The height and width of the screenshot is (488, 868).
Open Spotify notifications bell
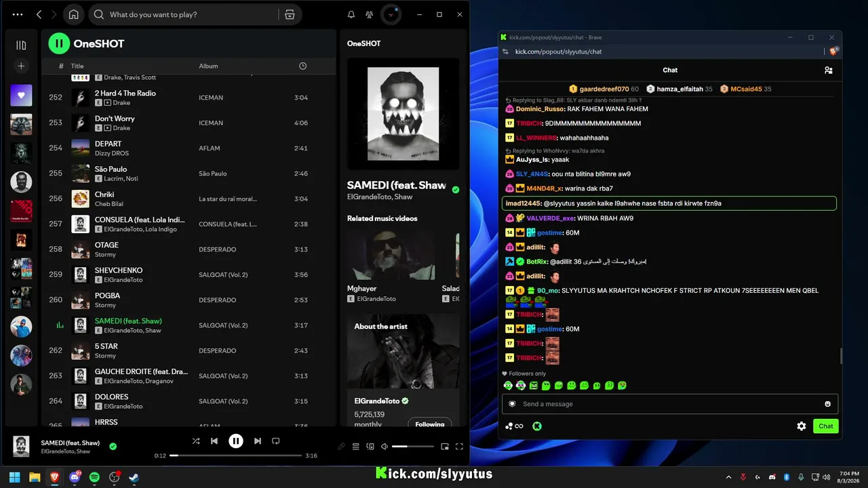pos(351,14)
